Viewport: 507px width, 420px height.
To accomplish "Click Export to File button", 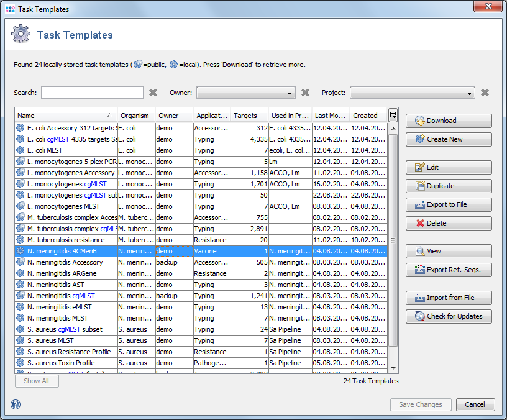I will point(449,204).
